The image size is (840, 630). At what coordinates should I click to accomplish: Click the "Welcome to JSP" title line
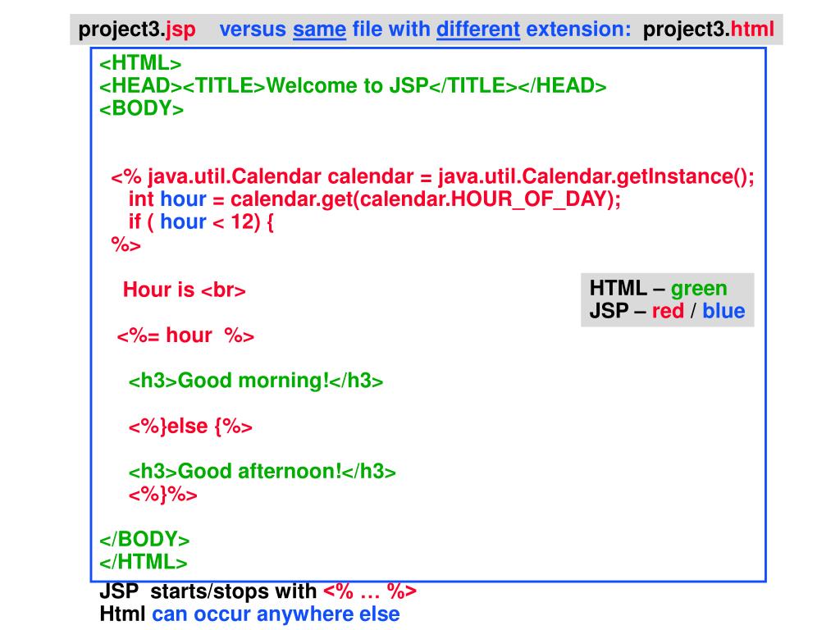353,85
